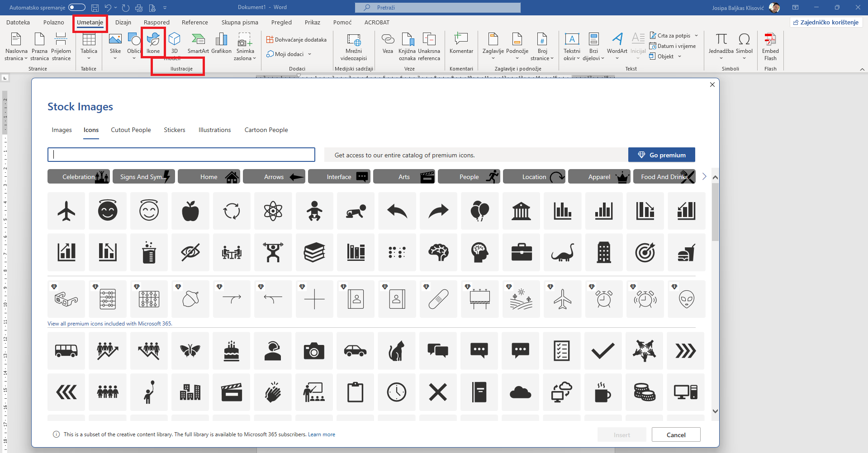This screenshot has width=868, height=453.
Task: Insert a Grafikon chart from the ribbon
Action: pyautogui.click(x=221, y=43)
